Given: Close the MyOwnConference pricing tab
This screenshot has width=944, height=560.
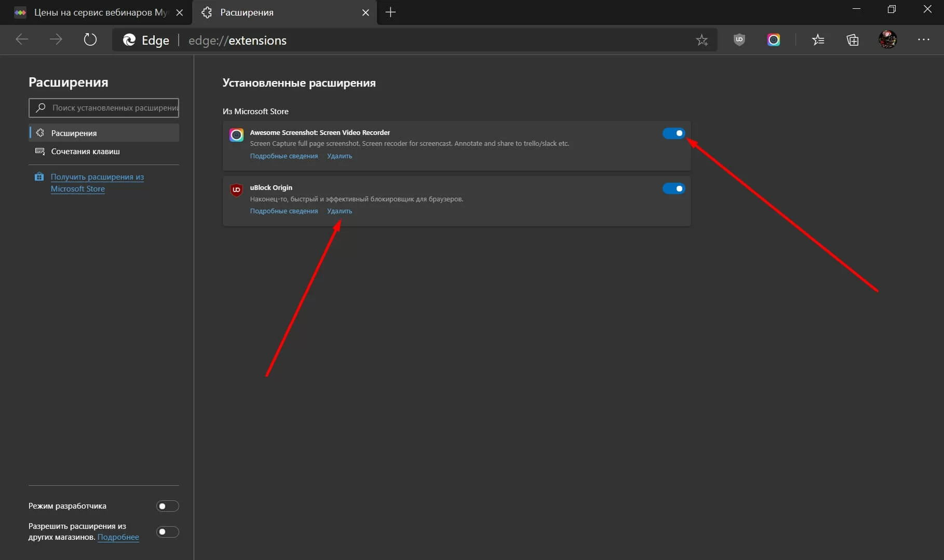Looking at the screenshot, I should point(179,12).
